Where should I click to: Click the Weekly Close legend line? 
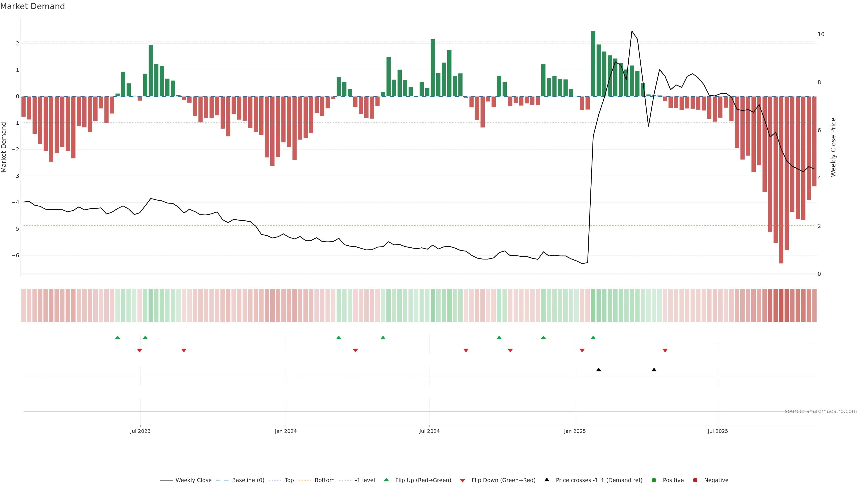166,480
